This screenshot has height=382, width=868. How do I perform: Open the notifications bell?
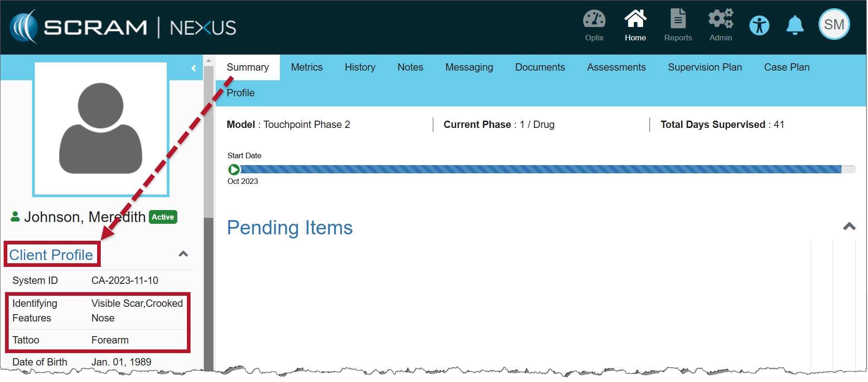[x=795, y=25]
